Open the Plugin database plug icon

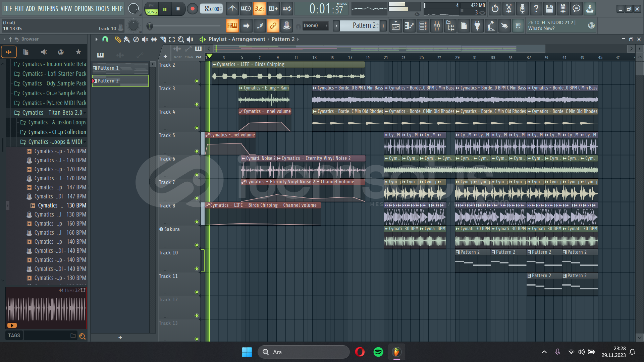tap(477, 26)
